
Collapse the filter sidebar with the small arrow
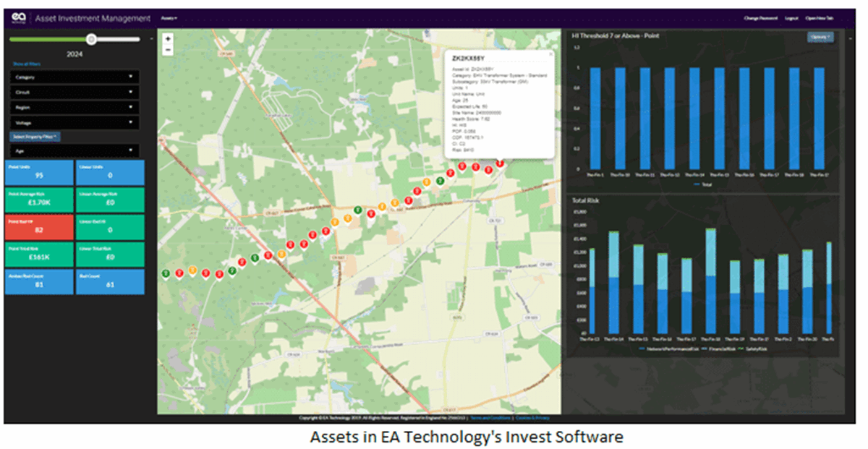[x=150, y=39]
